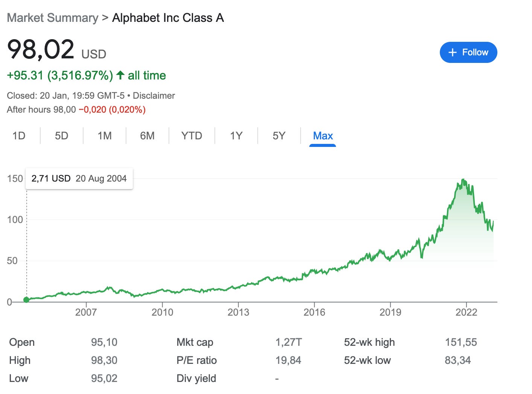Image resolution: width=532 pixels, height=394 pixels.
Task: Select the 1Y chart tab
Action: pyautogui.click(x=236, y=136)
